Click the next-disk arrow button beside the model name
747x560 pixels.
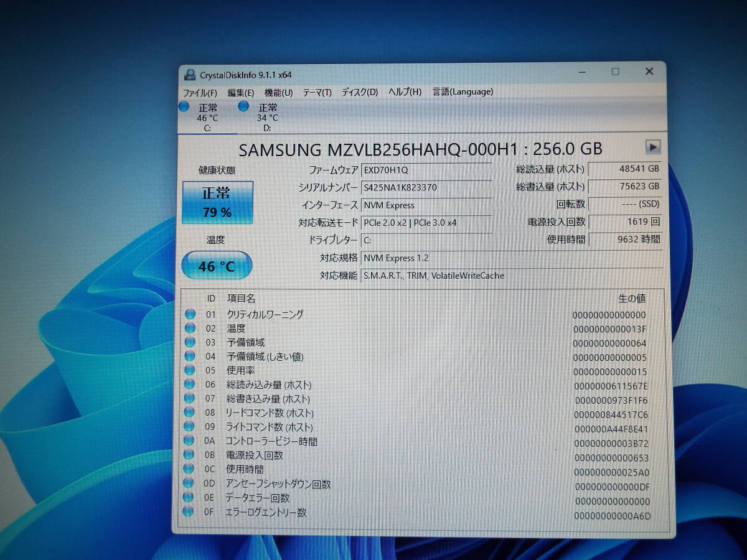pyautogui.click(x=652, y=147)
